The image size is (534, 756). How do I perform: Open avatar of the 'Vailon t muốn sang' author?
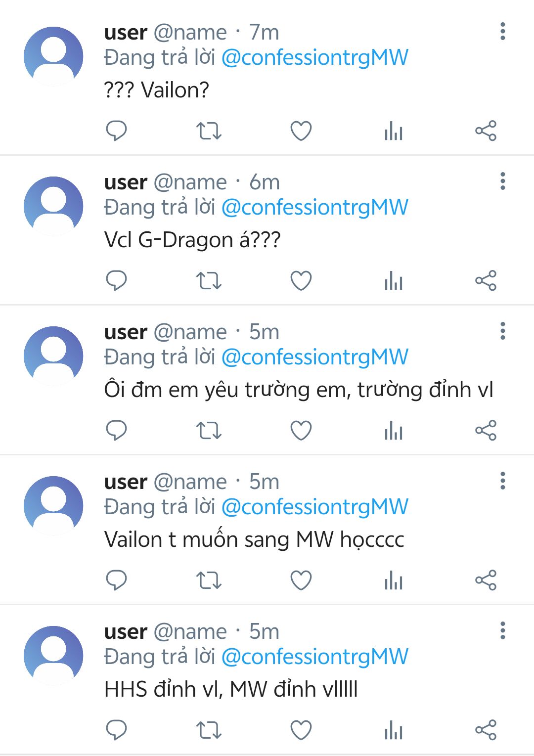tap(53, 506)
